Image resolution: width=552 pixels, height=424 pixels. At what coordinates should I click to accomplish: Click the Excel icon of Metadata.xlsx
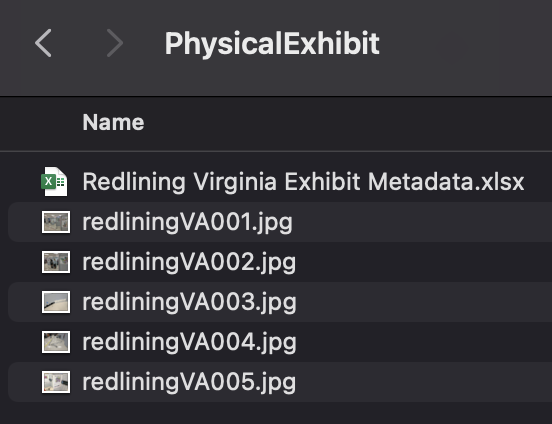click(x=55, y=181)
